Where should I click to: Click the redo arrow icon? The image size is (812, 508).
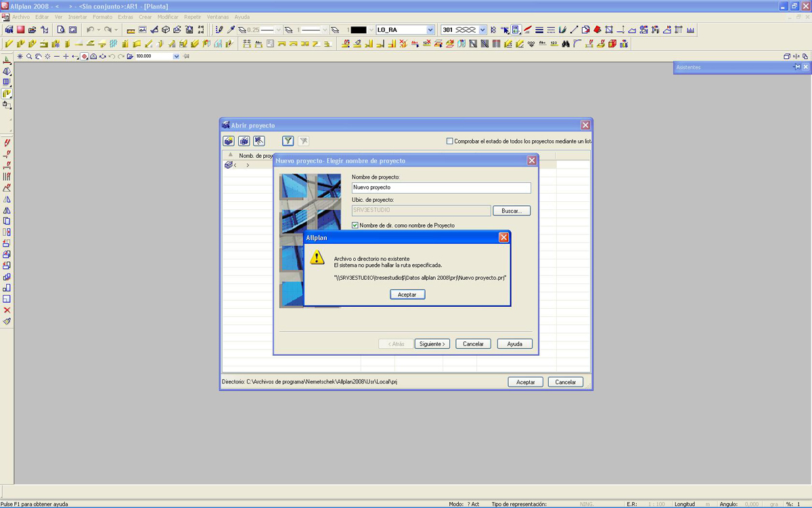pos(108,30)
